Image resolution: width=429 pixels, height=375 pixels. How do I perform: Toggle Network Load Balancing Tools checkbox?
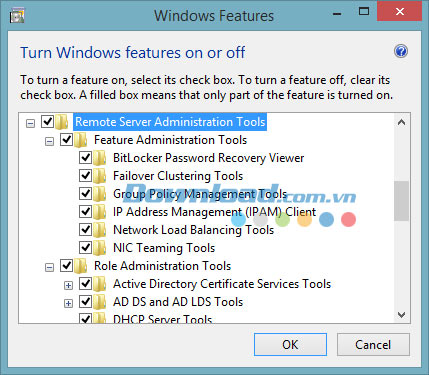[x=85, y=229]
